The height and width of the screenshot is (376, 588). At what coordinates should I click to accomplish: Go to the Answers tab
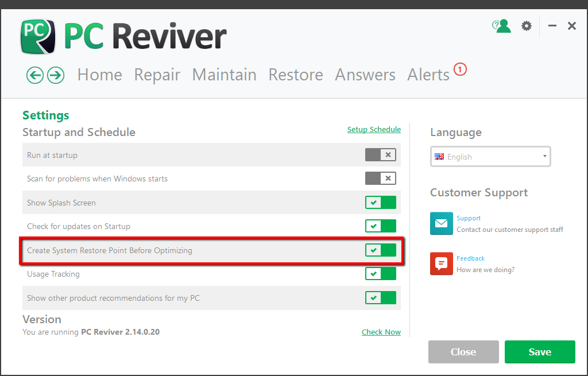(x=365, y=75)
